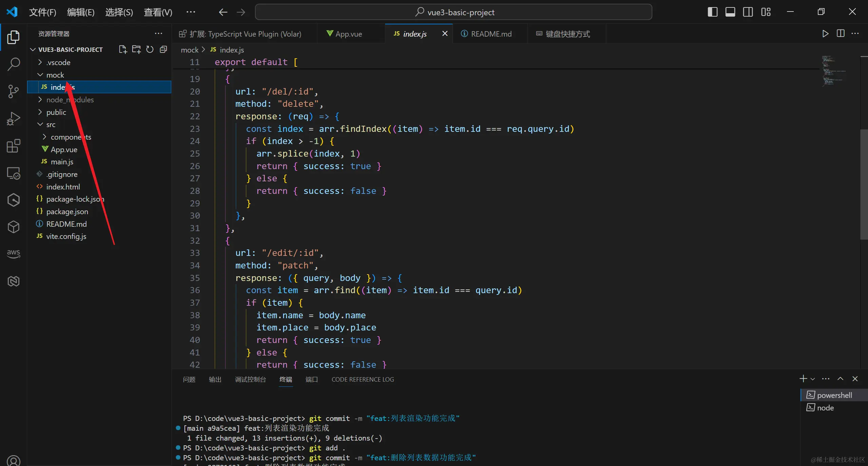Toggle the primary side bar visibility
The height and width of the screenshot is (466, 868).
[712, 12]
